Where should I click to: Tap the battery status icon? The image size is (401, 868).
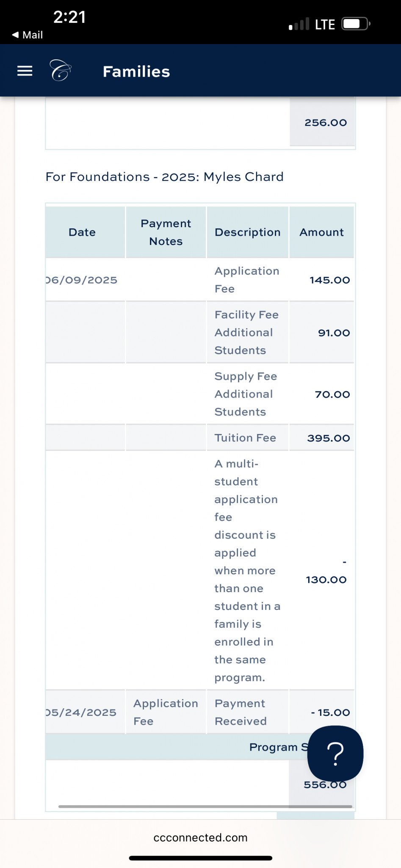tap(356, 24)
